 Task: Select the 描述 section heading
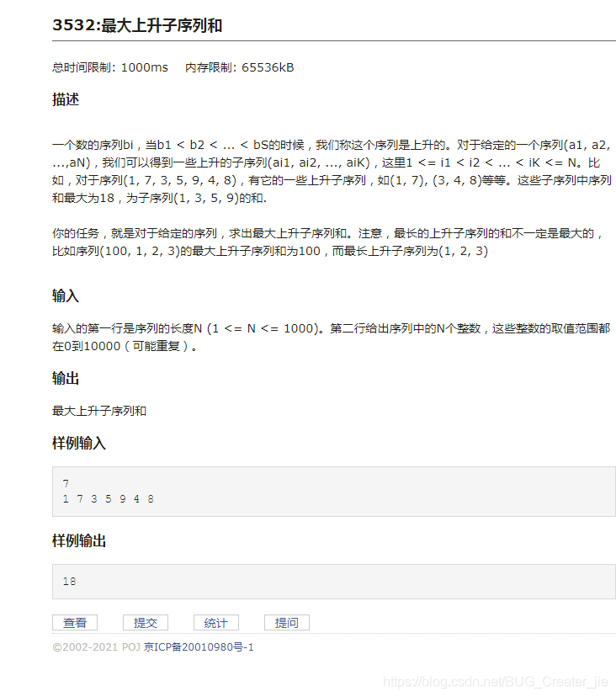[x=66, y=99]
